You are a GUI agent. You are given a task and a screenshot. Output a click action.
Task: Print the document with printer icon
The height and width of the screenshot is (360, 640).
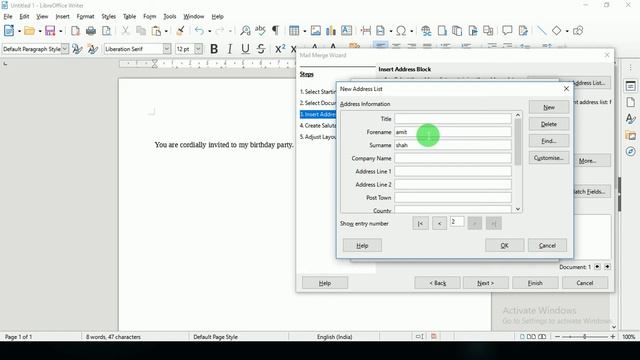pyautogui.click(x=91, y=31)
